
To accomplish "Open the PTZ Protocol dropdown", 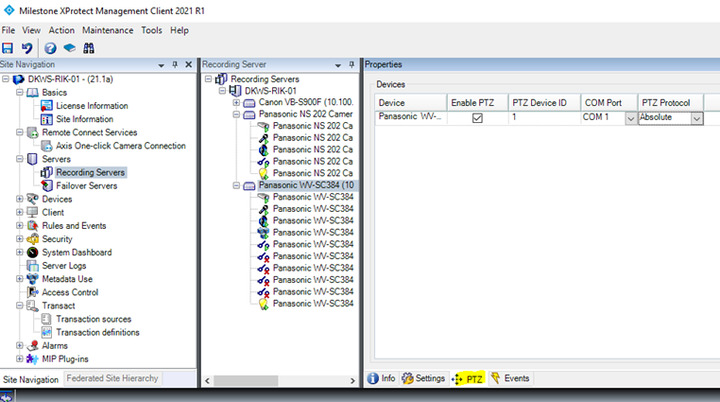I will 697,118.
